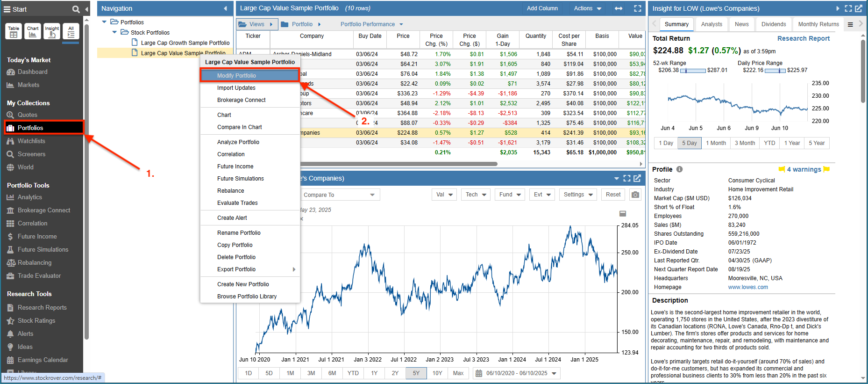Choose Modify Portfolio from context menu
Image resolution: width=868 pixels, height=384 pixels.
point(250,76)
